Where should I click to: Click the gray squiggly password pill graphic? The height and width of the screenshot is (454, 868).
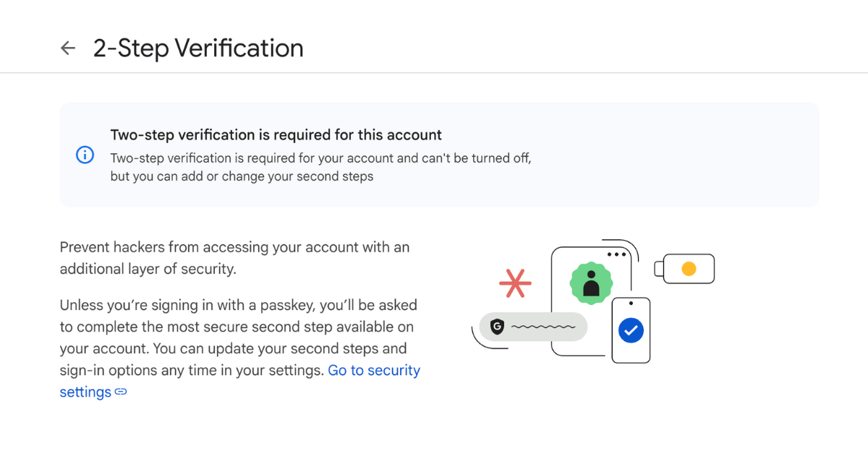pyautogui.click(x=542, y=327)
